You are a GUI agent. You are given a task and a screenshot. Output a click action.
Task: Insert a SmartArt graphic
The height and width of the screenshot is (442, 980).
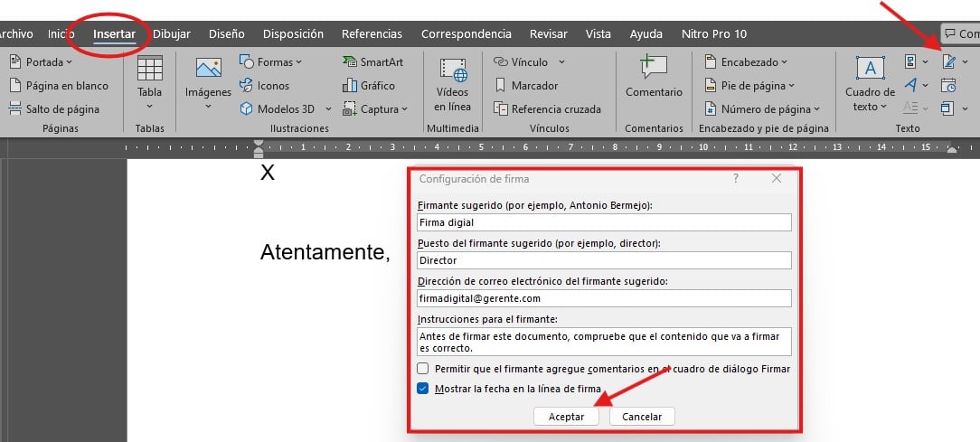(x=373, y=61)
